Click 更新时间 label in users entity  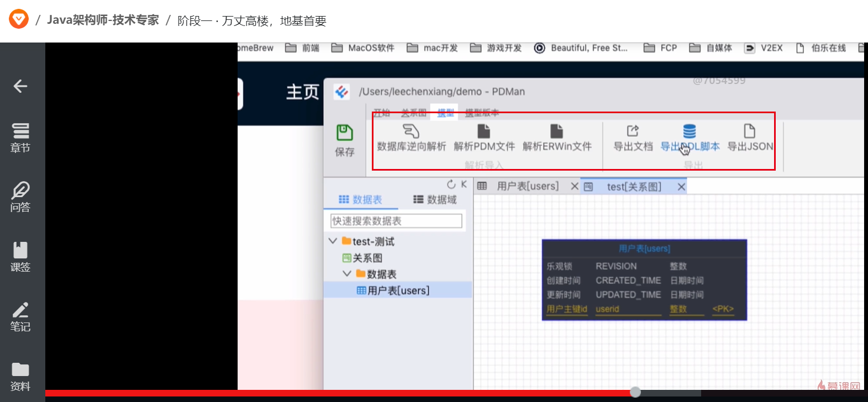[x=564, y=295]
